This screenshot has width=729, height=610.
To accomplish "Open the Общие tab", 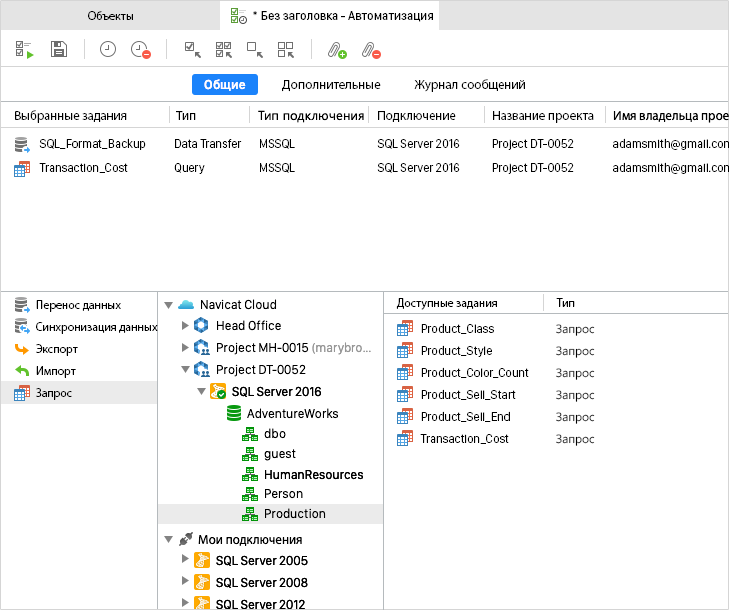I will [x=225, y=85].
